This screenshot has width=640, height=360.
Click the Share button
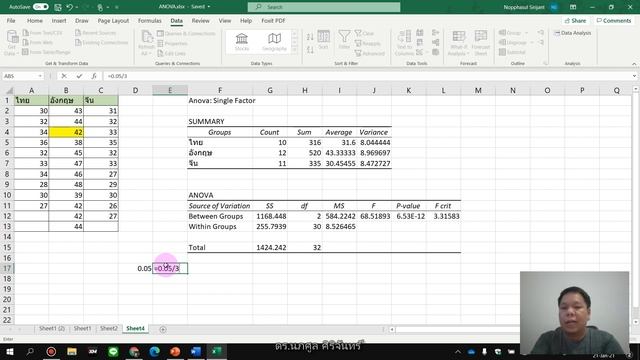coord(576,20)
